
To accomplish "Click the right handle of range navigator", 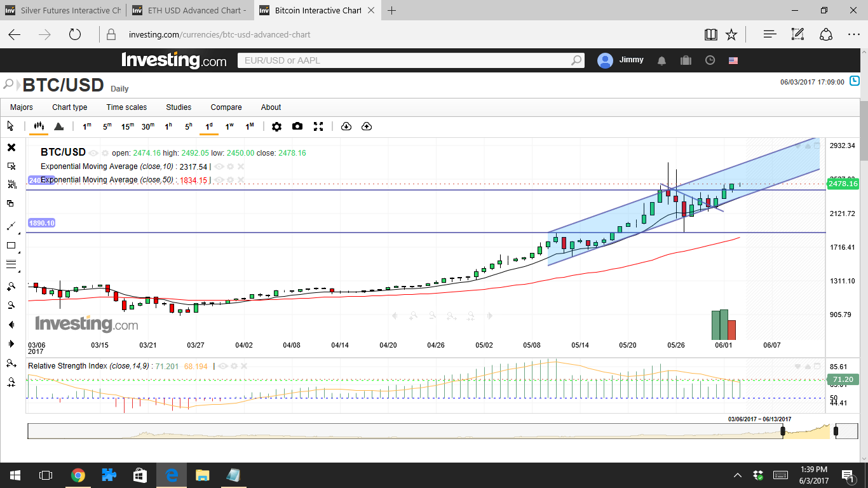I will point(835,431).
